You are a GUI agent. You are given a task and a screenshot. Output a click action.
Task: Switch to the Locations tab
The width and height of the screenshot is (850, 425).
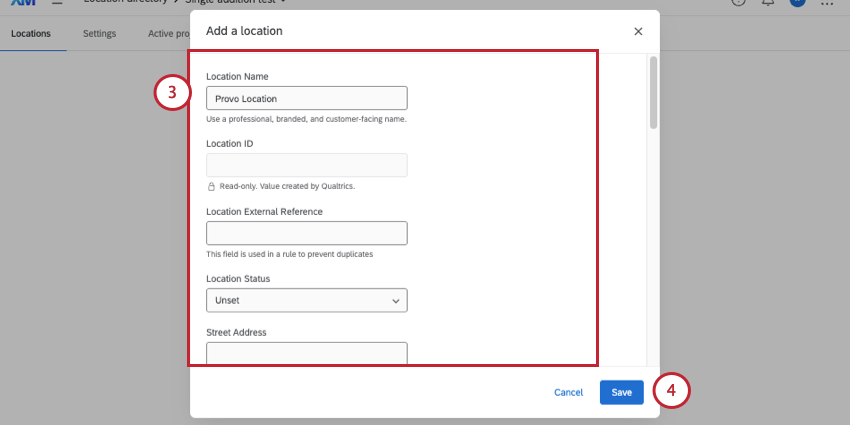click(x=31, y=34)
